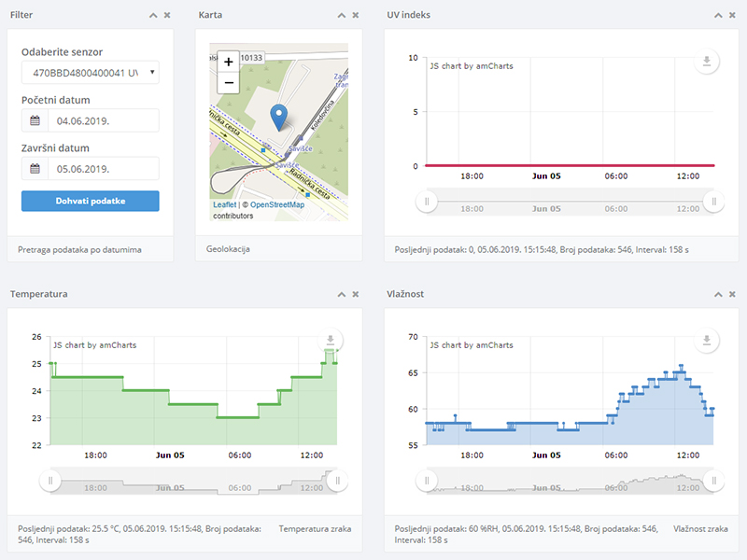Image resolution: width=747 pixels, height=560 pixels.
Task: Collapse the Temperatura panel
Action: (341, 294)
